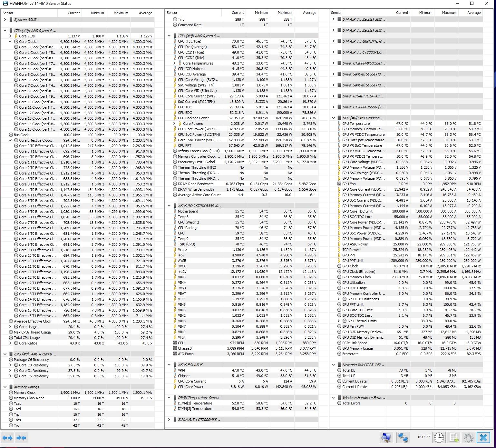Click the shrink columns arrows button
This screenshot has width=496, height=448.
[x=21, y=438]
